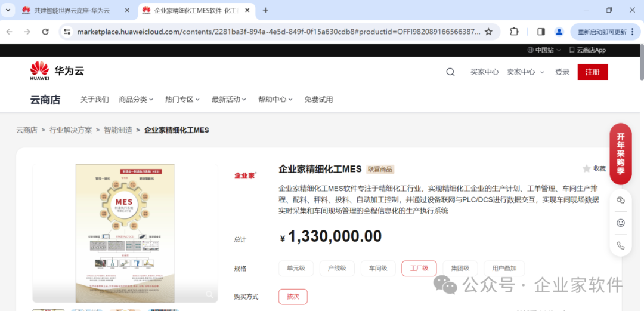Zoom the product image with magnifier icon
The width and height of the screenshot is (644, 311).
click(209, 294)
